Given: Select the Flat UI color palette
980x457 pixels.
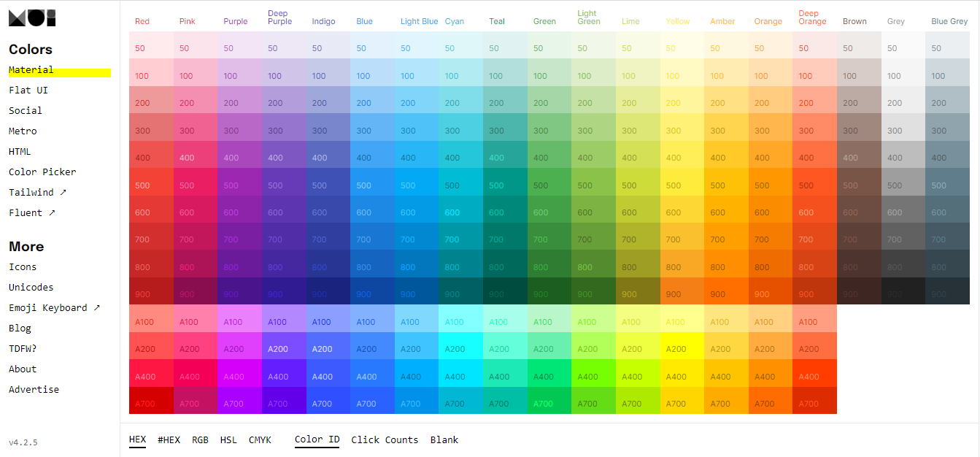Looking at the screenshot, I should click(x=28, y=91).
